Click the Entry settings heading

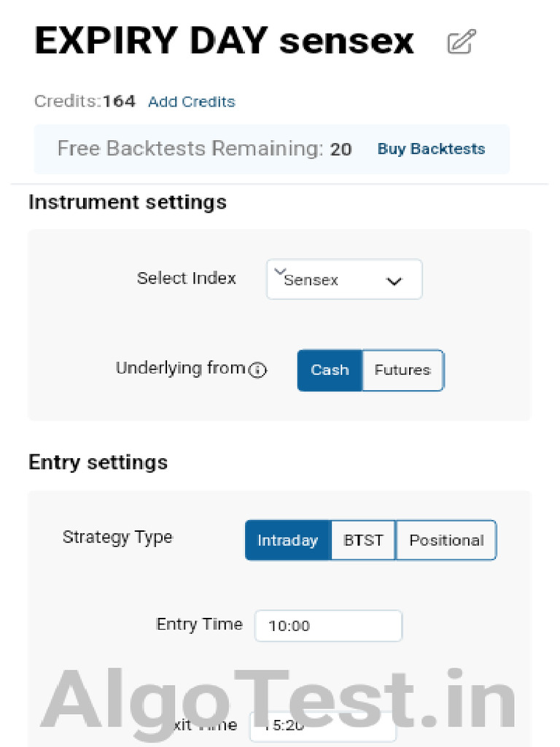98,462
